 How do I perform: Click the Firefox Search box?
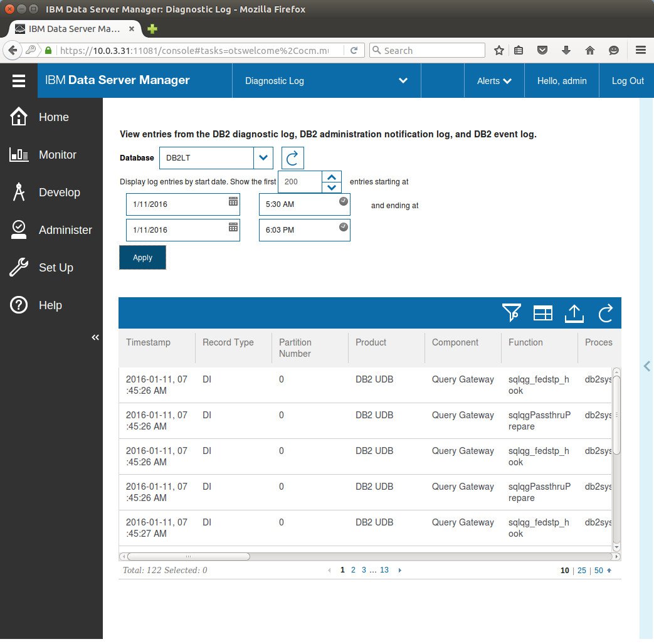[x=427, y=50]
